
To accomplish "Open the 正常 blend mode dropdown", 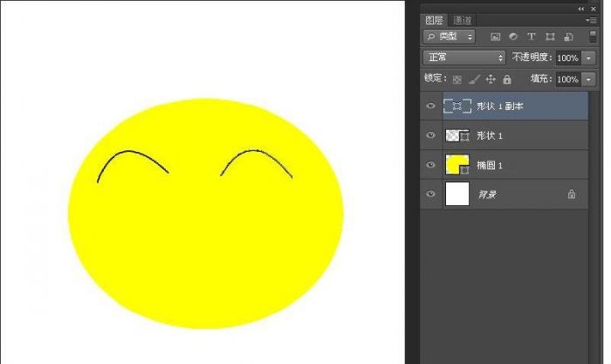I will tap(464, 58).
